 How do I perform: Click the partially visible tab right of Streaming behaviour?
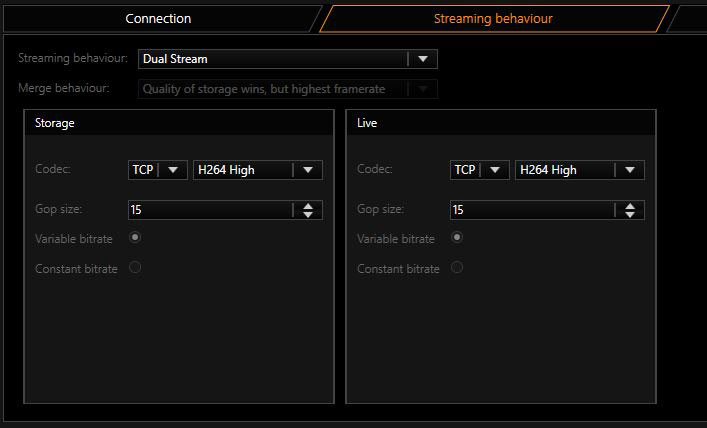pos(690,18)
